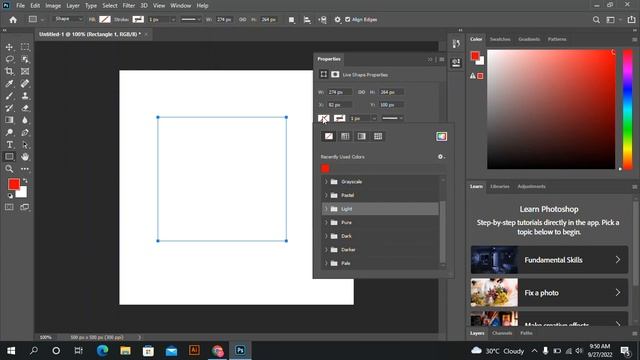Open path operations icon in options bar
This screenshot has height=360, width=640.
(291, 20)
